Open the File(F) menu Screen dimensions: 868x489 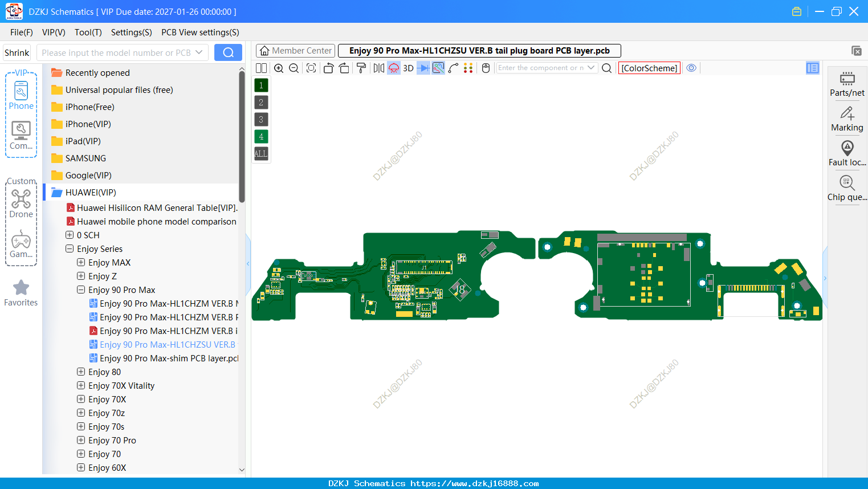coord(22,32)
